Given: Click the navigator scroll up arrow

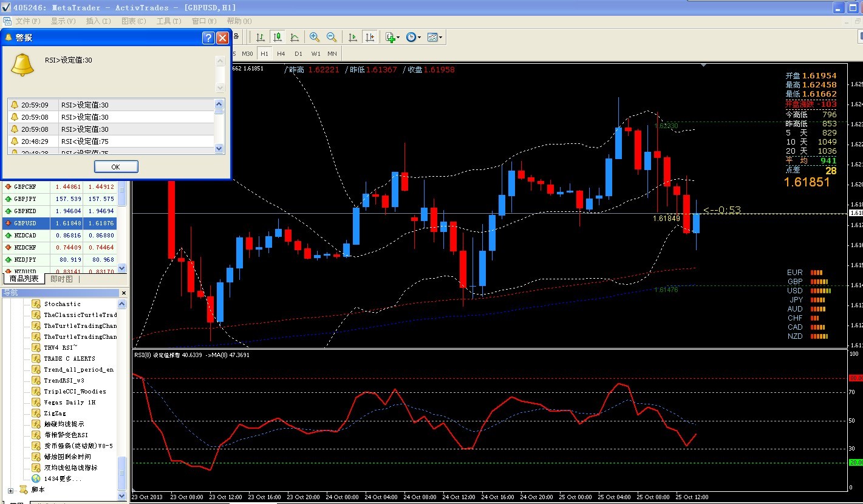Looking at the screenshot, I should [x=122, y=304].
